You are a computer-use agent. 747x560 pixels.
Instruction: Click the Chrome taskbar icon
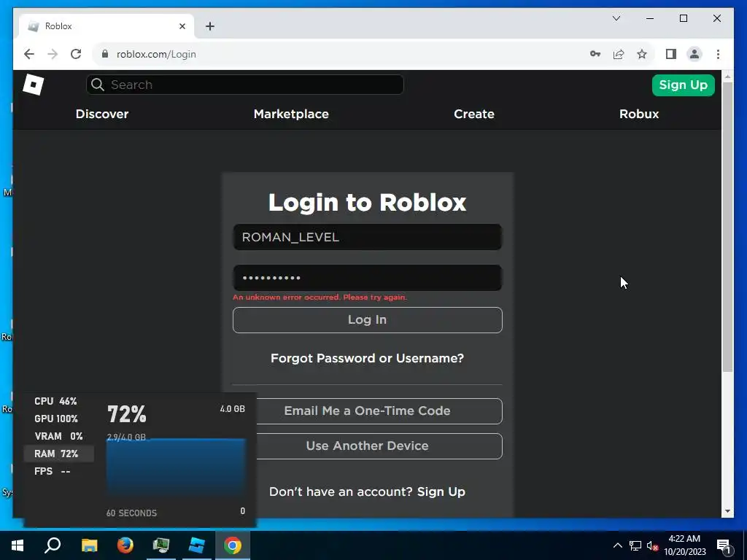pyautogui.click(x=233, y=545)
